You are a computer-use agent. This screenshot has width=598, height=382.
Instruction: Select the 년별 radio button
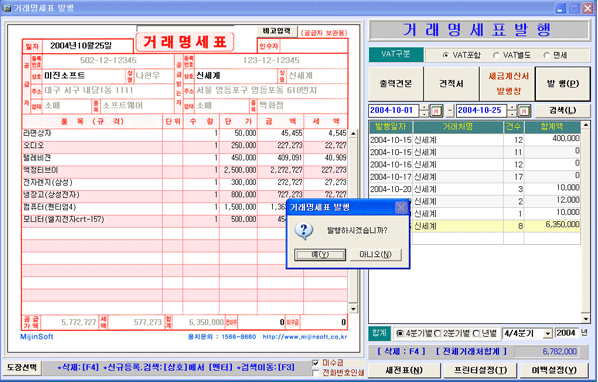point(476,334)
